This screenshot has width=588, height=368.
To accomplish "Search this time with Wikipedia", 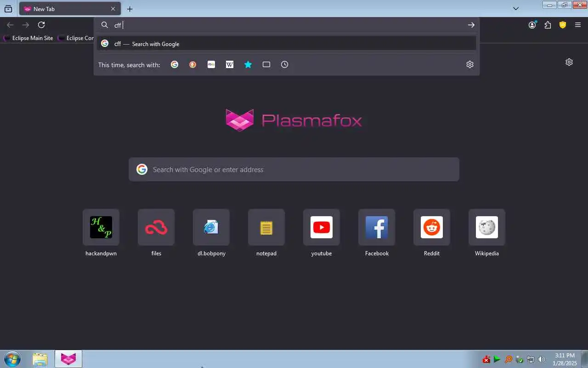I will (230, 64).
